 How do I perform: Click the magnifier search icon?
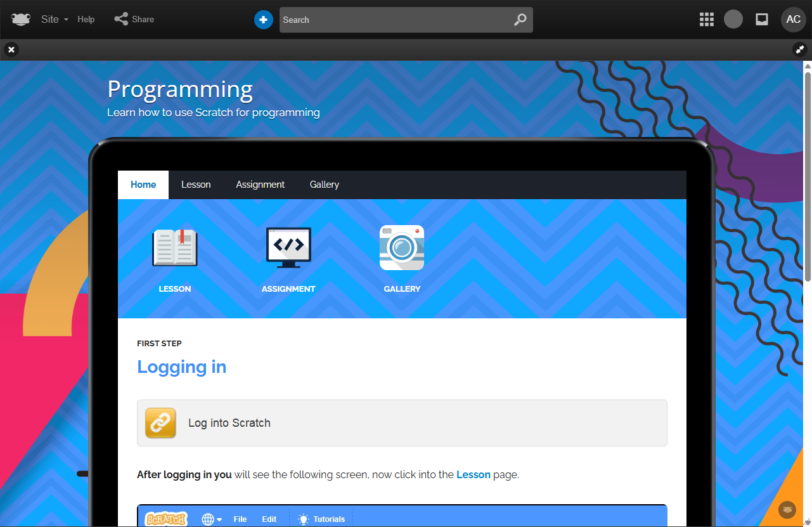tap(520, 20)
